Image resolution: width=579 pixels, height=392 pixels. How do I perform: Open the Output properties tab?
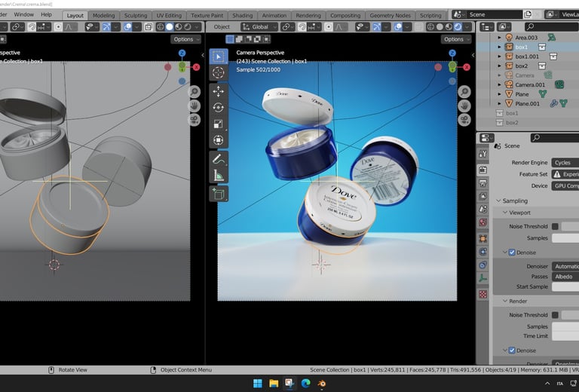[483, 183]
